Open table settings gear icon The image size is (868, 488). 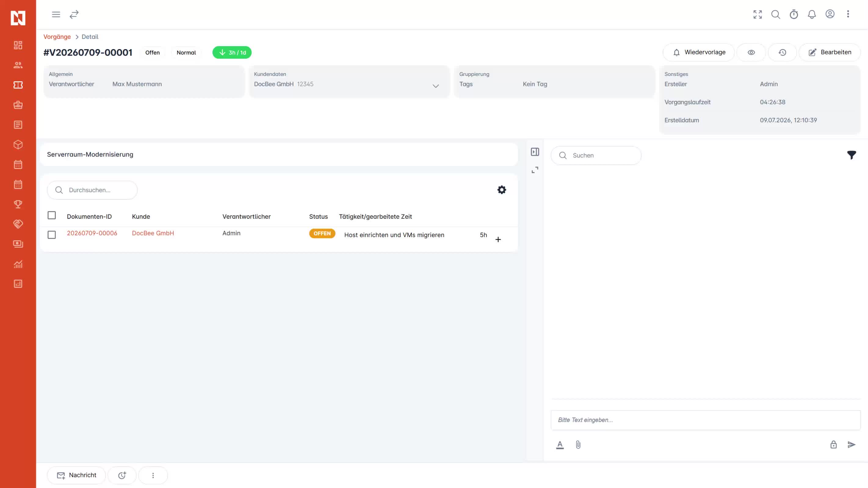502,190
